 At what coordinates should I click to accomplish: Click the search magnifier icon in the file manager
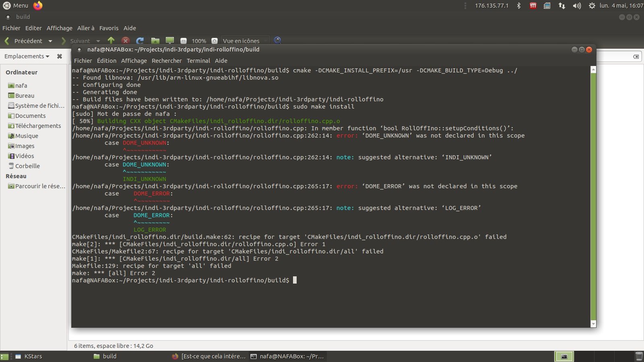pos(278,40)
